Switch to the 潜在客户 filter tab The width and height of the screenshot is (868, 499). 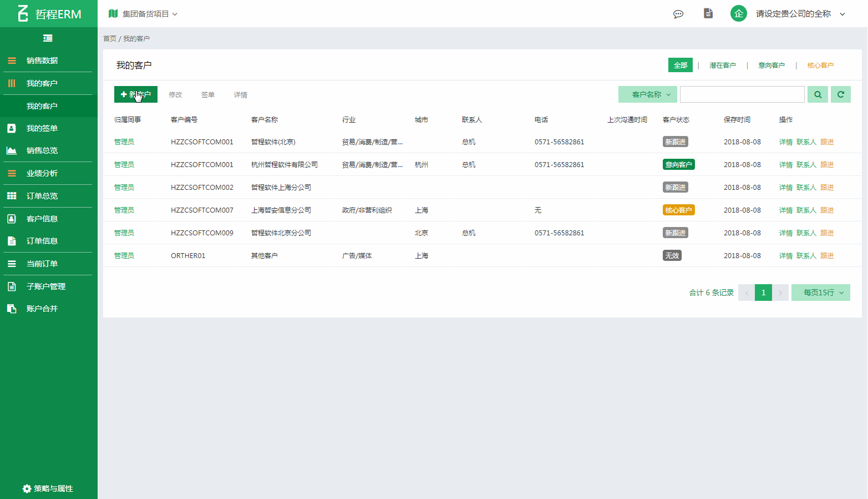pos(722,65)
